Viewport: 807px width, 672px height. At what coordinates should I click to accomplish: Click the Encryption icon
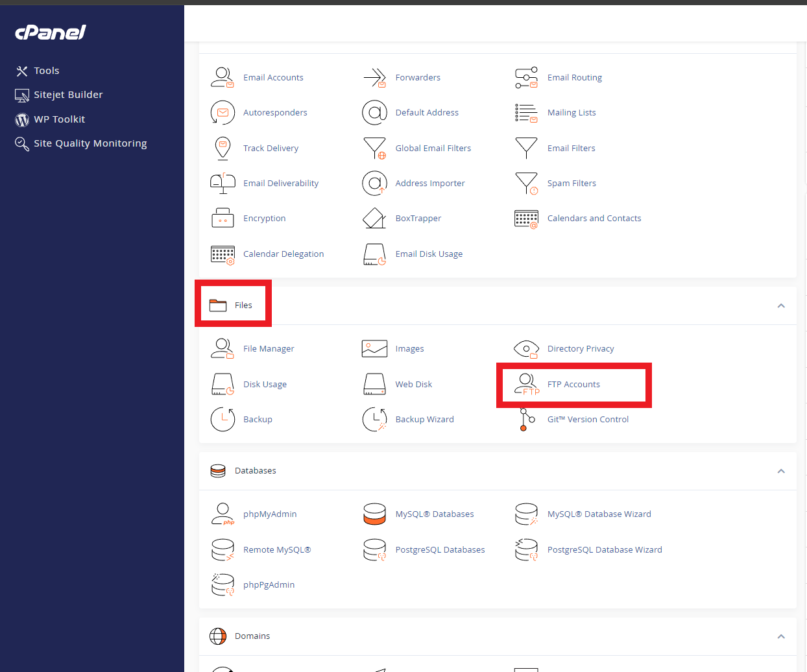point(223,218)
